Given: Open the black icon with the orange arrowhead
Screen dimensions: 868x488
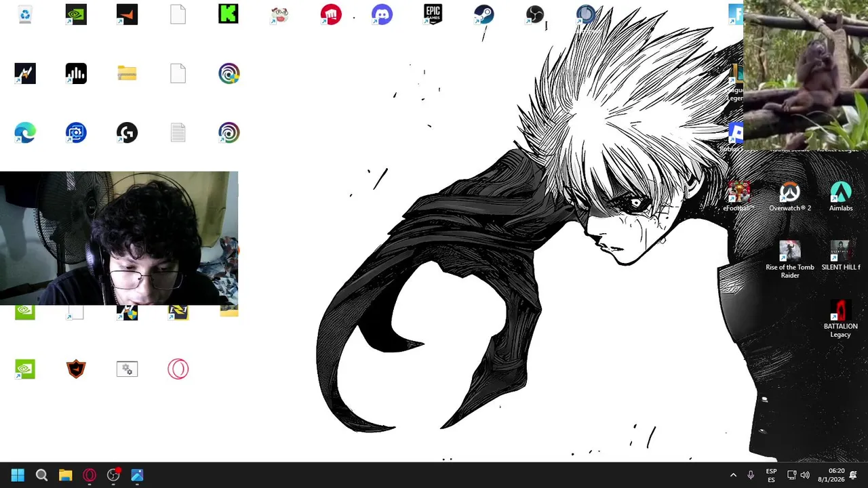Looking at the screenshot, I should (x=127, y=14).
